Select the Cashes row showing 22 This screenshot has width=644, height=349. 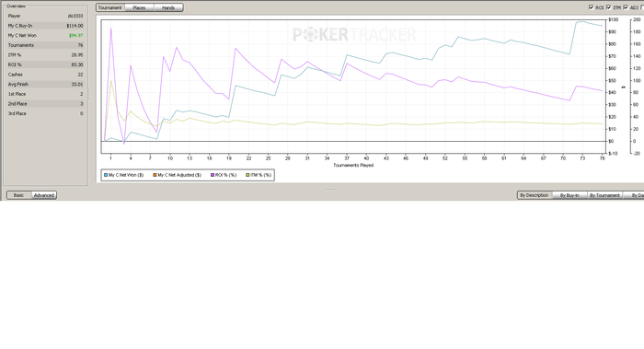pos(46,75)
